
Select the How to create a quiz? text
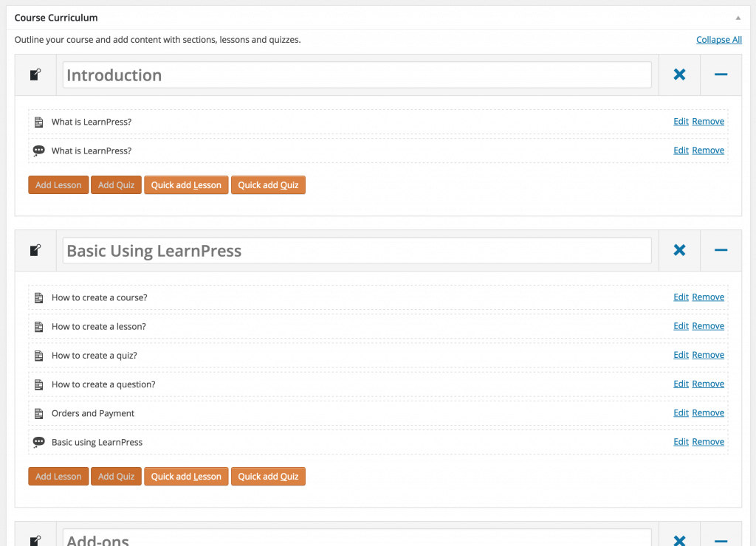coord(94,356)
